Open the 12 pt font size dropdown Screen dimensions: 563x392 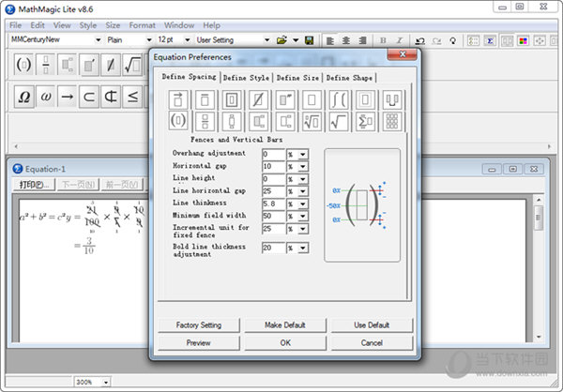pos(187,39)
